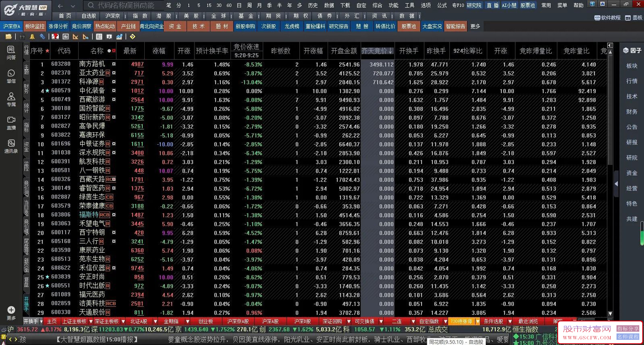Switch to the 涨停分析 tab
The height and width of the screenshot is (345, 644).
click(58, 26)
